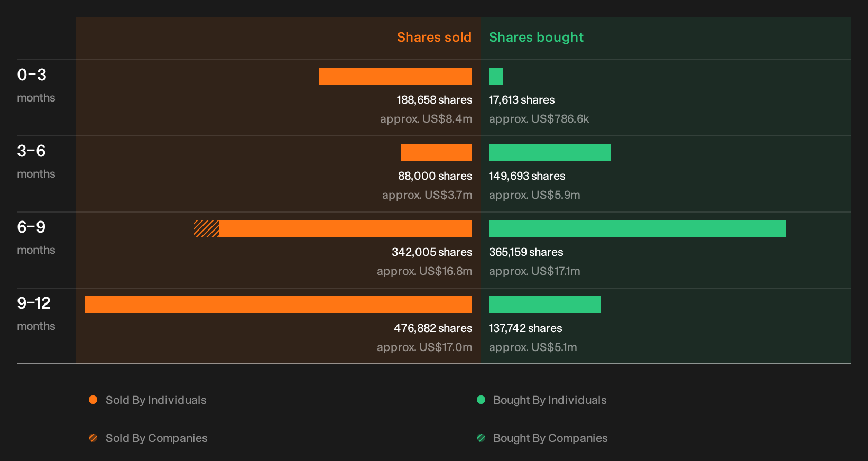Viewport: 868px width, 461px height.
Task: Click the striped Bought By Companies legend icon
Action: coord(481,438)
